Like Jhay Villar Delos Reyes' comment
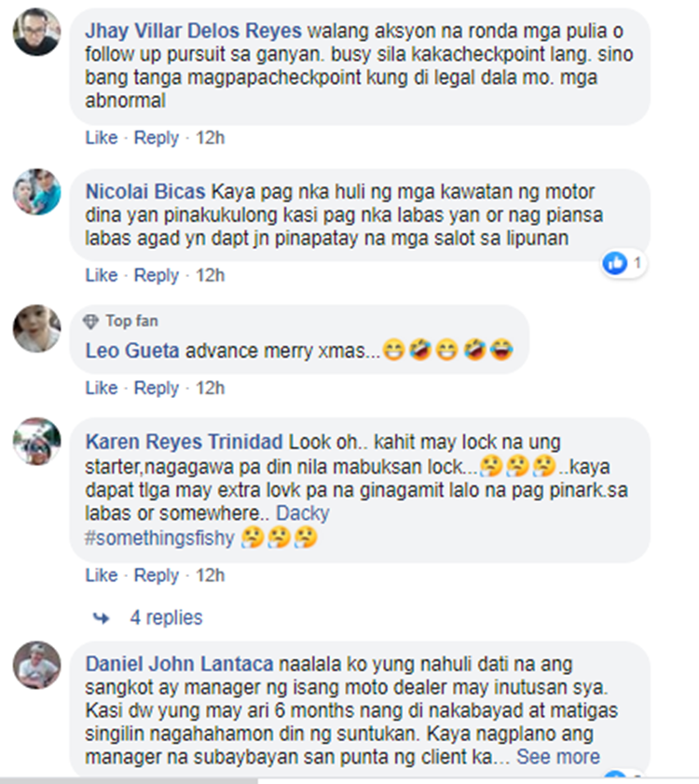Screen dimensions: 699x784 (102, 137)
